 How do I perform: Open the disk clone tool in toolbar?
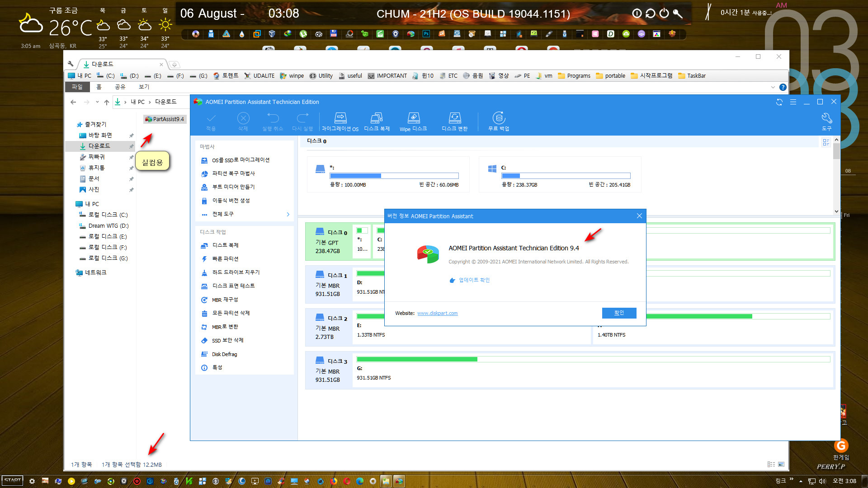tap(377, 122)
